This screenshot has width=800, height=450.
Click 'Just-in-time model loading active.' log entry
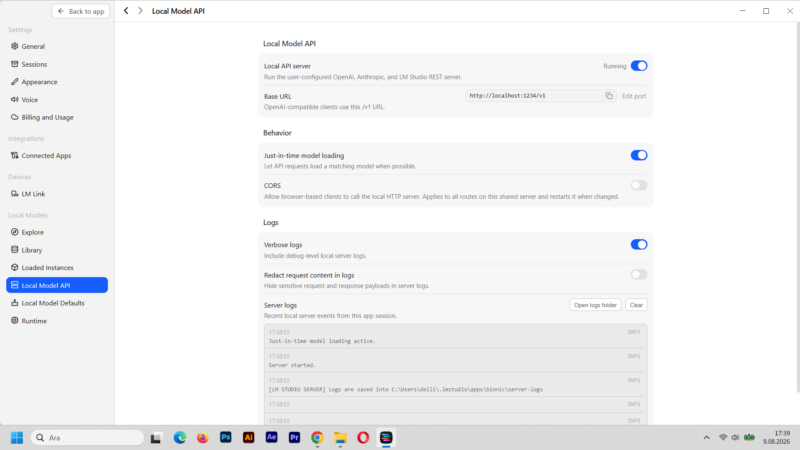[456, 336]
